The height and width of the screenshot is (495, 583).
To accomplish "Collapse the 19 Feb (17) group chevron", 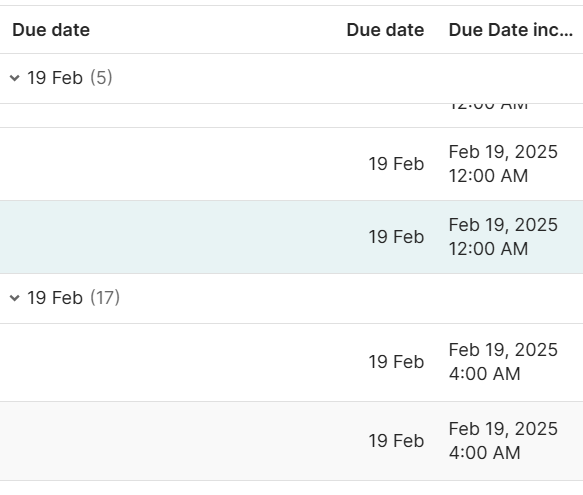I will coord(15,298).
